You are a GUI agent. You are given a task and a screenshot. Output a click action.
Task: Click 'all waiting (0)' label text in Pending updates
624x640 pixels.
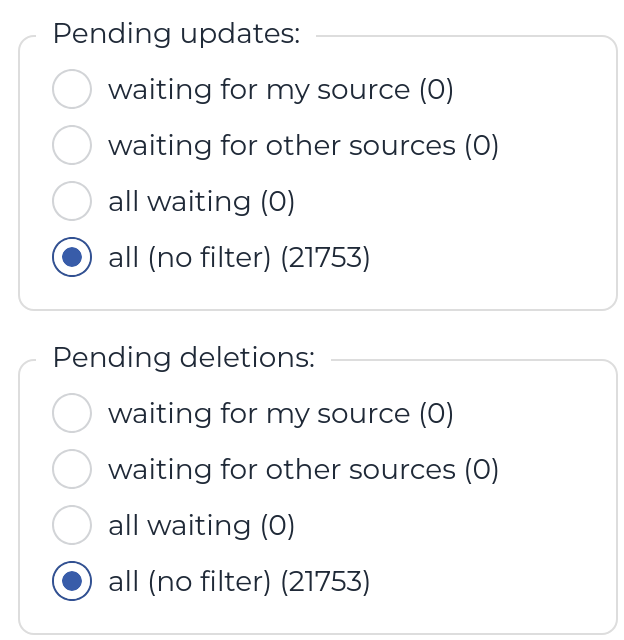tap(201, 202)
